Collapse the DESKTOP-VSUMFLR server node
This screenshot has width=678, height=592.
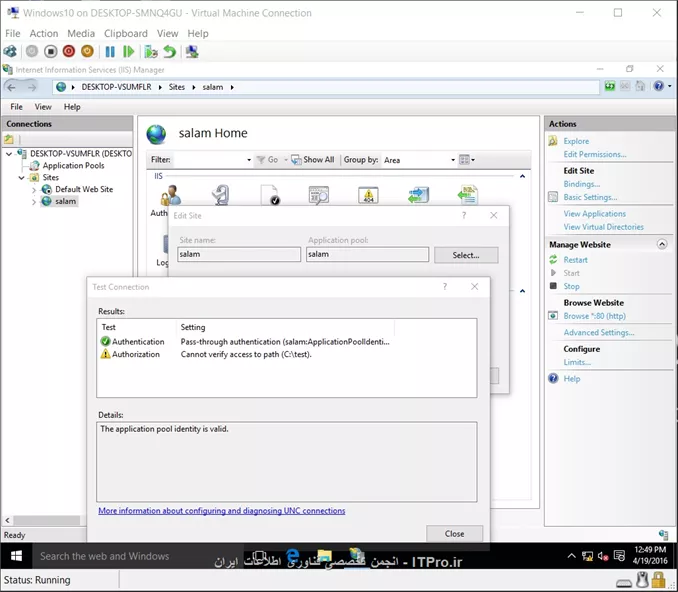[x=9, y=154]
